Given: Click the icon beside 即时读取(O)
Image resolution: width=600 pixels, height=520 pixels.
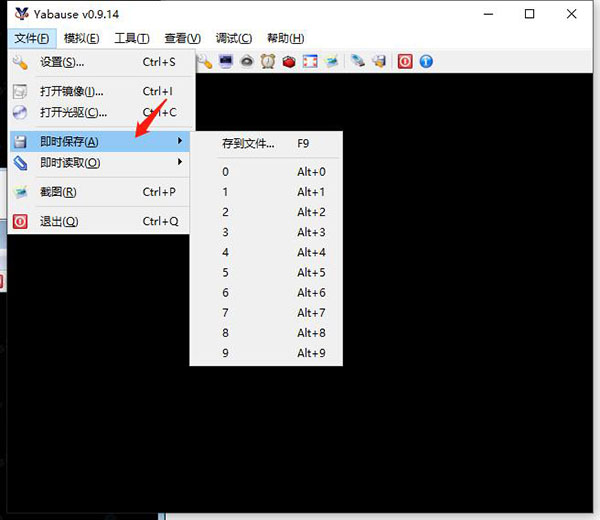Looking at the screenshot, I should click(x=20, y=163).
